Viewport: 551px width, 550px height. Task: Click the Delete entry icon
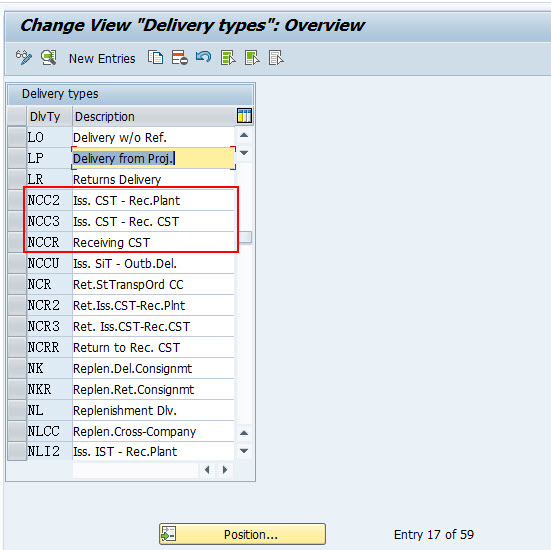180,58
